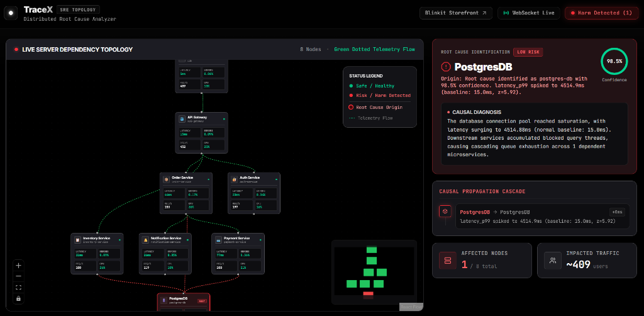
Task: Click the WebSocket Live status button
Action: 528,13
